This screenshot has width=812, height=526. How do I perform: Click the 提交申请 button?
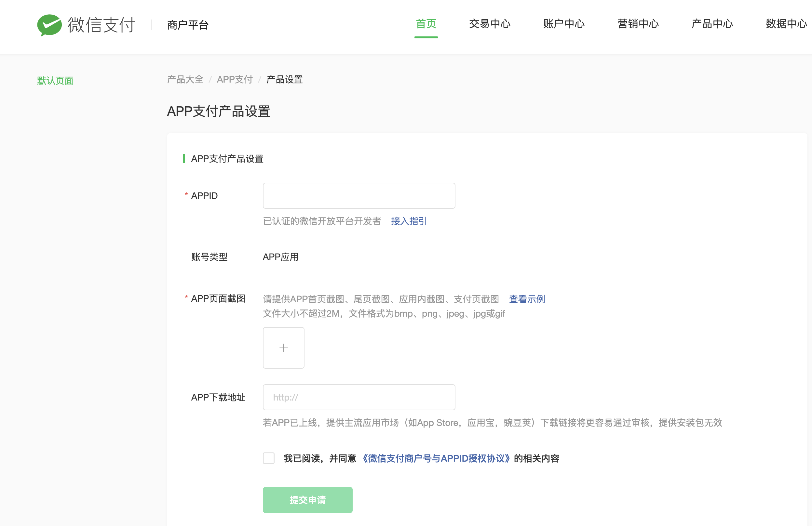coord(307,499)
